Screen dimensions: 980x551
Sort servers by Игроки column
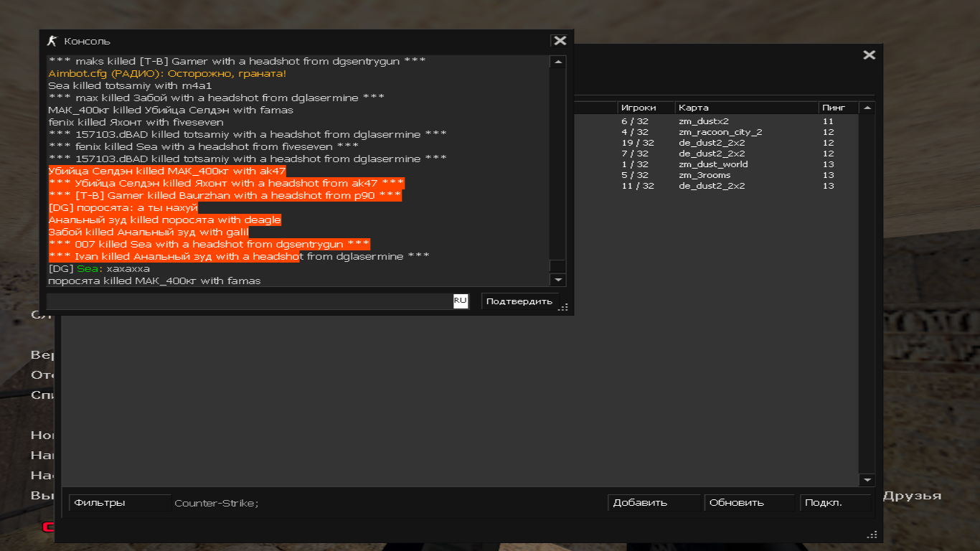[645, 108]
